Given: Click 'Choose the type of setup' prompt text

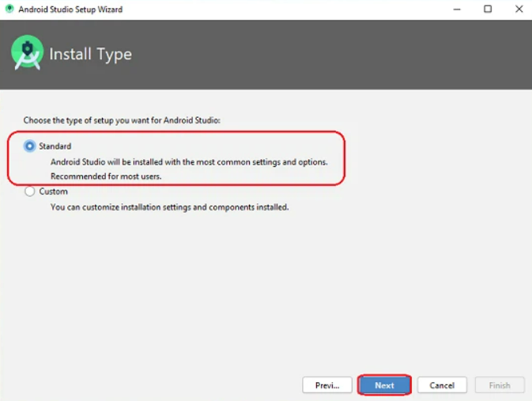Looking at the screenshot, I should coord(122,120).
